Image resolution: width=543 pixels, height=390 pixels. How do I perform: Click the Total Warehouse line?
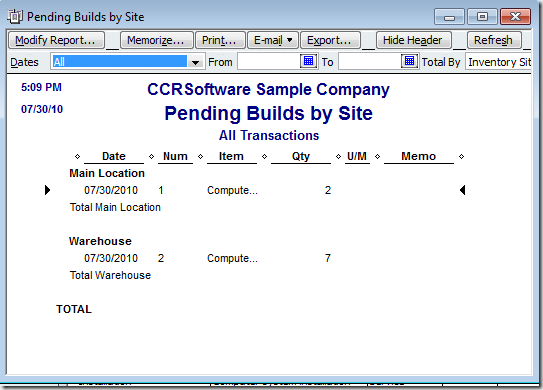tap(110, 275)
